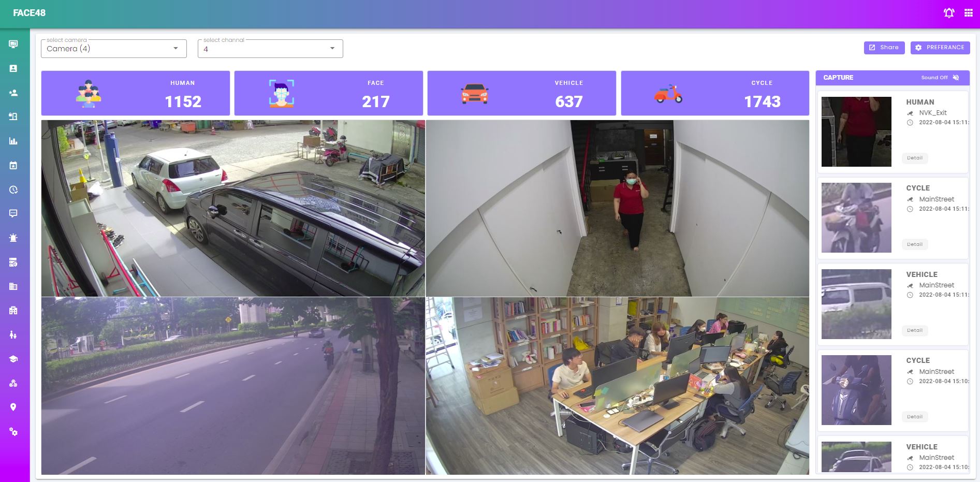980x482 pixels.
Task: Expand the select channel dropdown
Action: point(270,49)
